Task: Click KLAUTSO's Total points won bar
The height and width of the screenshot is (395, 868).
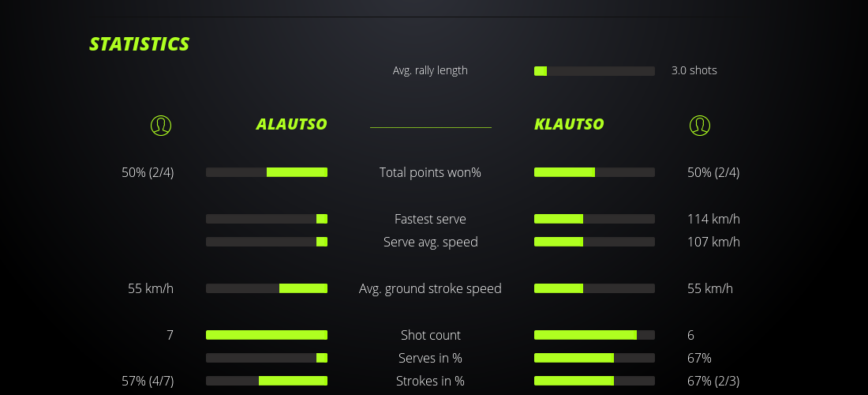Action: click(x=594, y=172)
